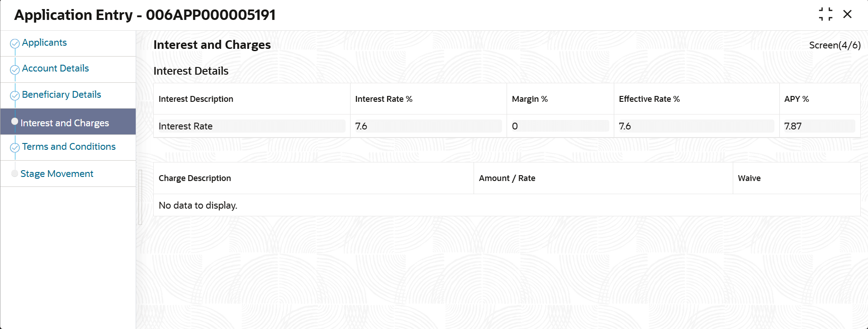Screen dimensions: 868x329
Task: Click the checkmark icon beside Terms and Conditions
Action: [x=15, y=148]
